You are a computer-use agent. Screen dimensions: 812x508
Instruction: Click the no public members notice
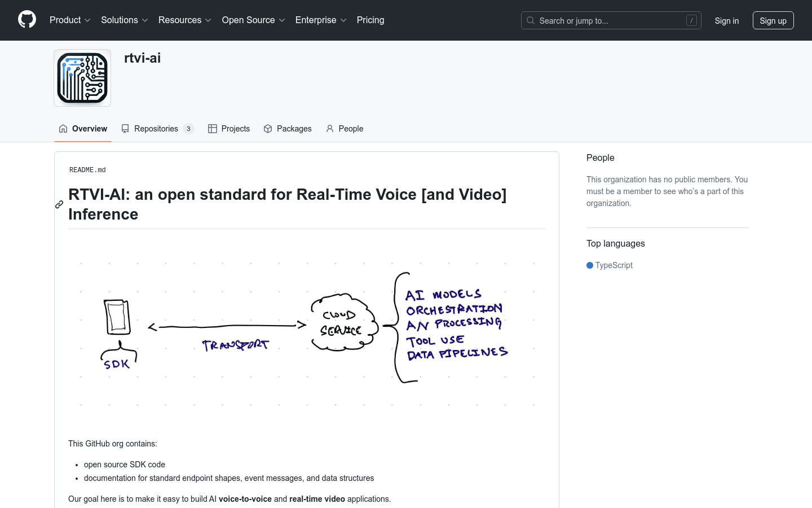pos(667,191)
